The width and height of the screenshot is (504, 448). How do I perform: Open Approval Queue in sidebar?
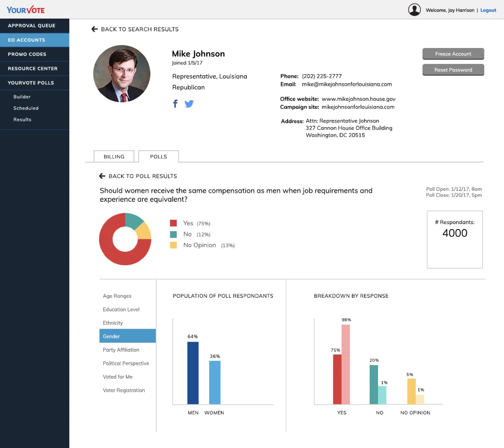point(34,26)
